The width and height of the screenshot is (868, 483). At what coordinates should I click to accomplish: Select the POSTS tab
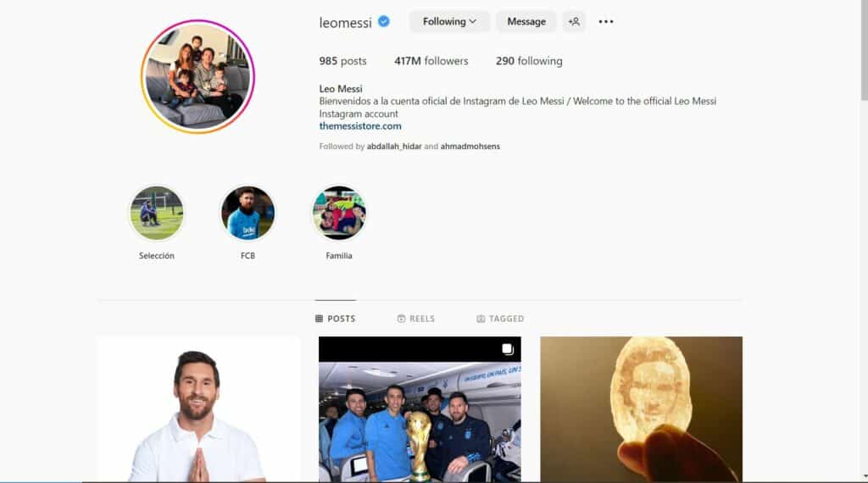tap(336, 319)
